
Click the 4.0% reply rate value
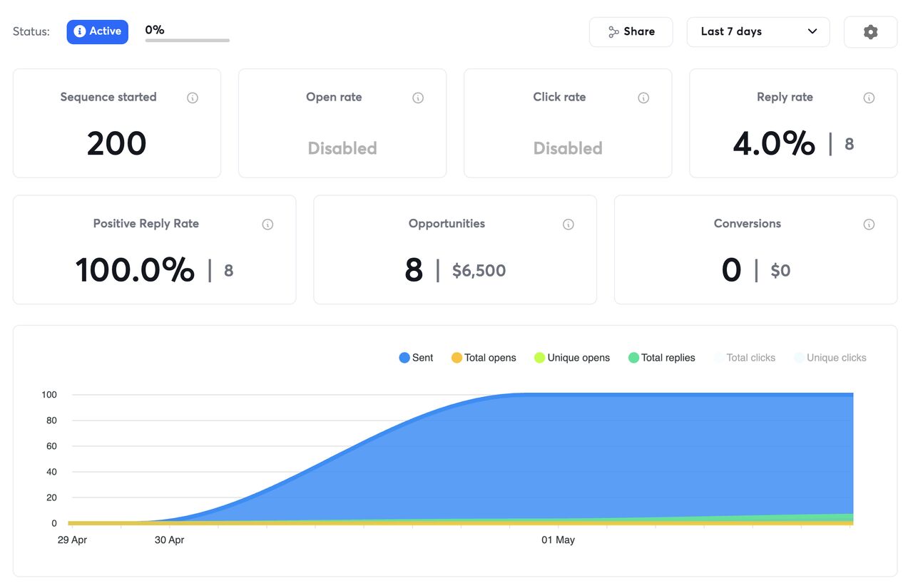point(774,144)
